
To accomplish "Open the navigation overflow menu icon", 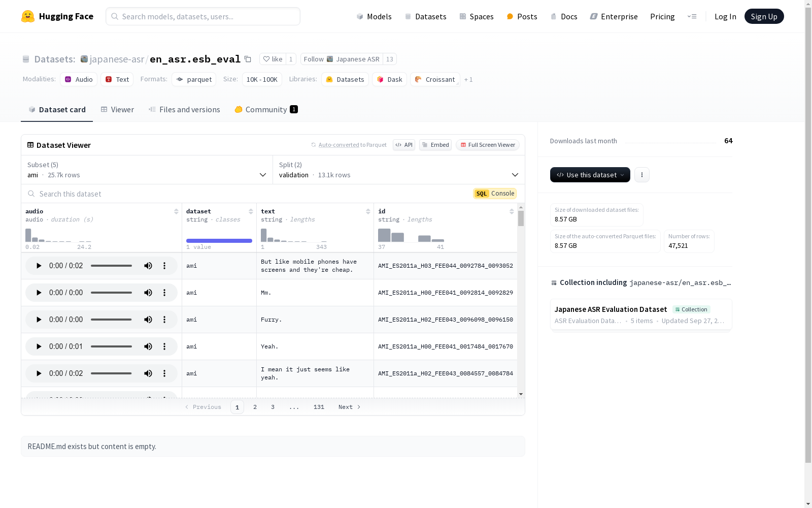I will (692, 16).
